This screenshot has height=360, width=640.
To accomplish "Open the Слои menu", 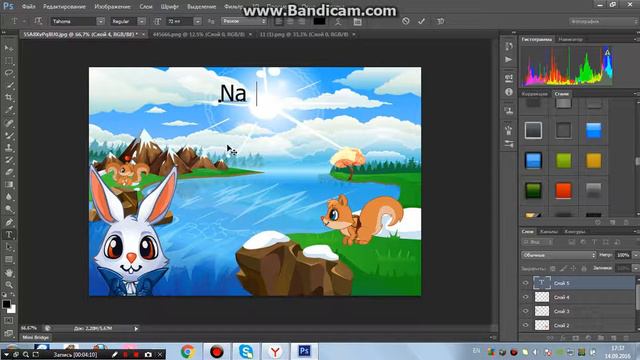I will point(146,7).
